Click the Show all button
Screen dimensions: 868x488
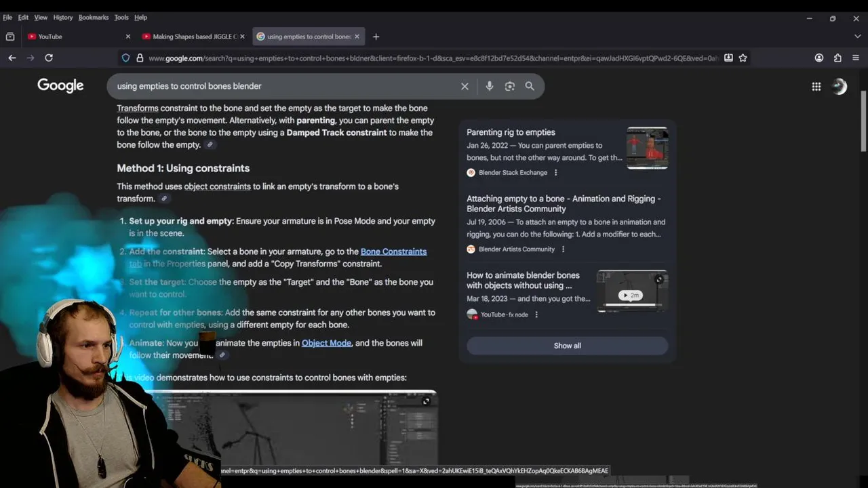pos(567,346)
